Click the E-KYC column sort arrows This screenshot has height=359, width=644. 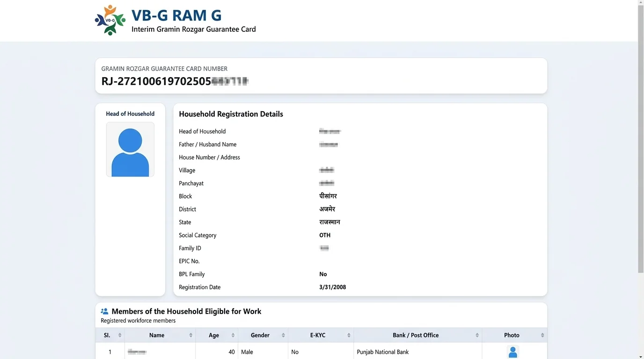(349, 335)
